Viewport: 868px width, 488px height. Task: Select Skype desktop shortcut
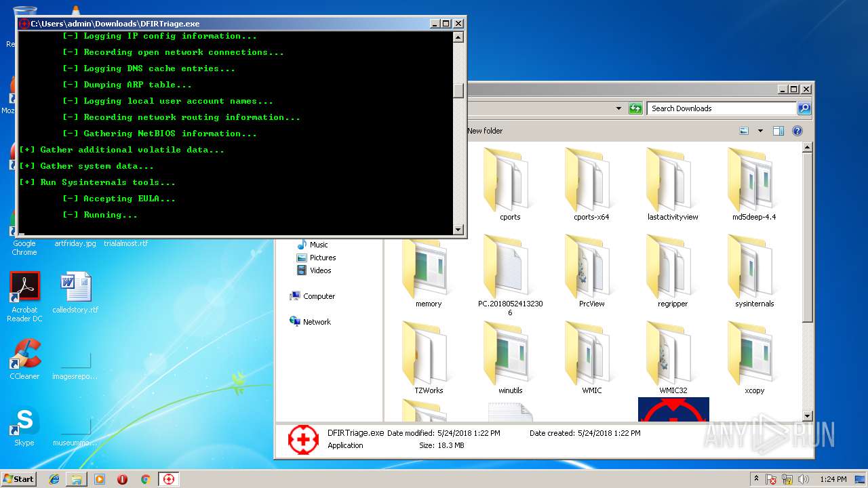pos(24,426)
